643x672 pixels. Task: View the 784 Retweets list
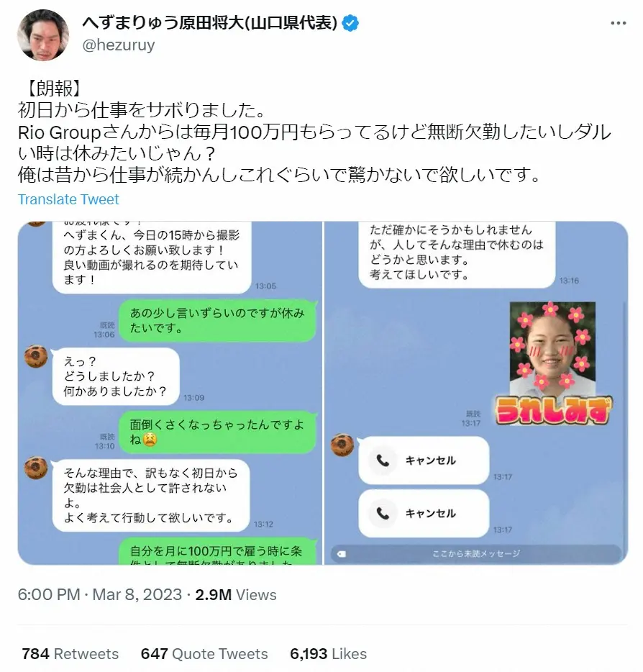[x=70, y=654]
